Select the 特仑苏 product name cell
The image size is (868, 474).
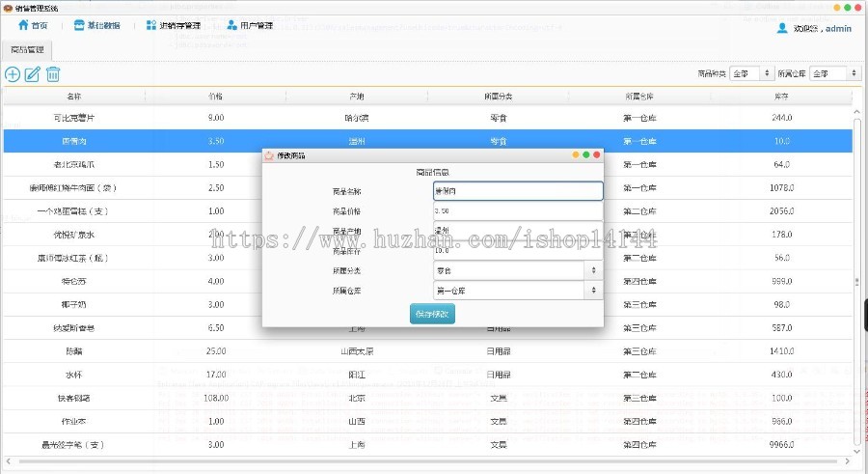[x=74, y=281]
